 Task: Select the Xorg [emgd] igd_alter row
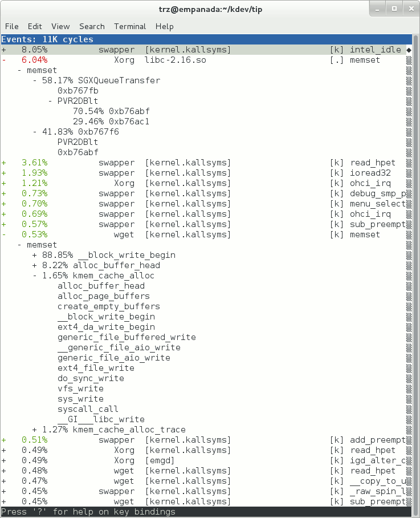203,460
